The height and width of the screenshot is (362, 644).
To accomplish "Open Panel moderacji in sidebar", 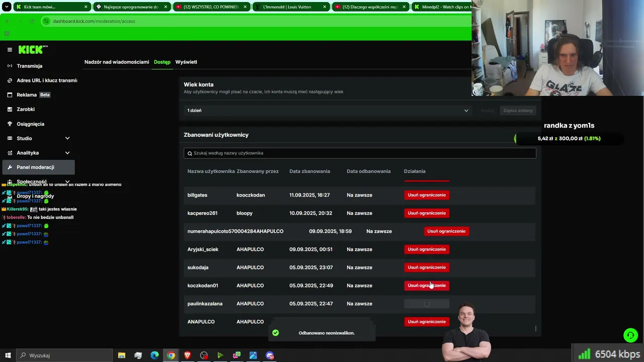I will coord(39,167).
